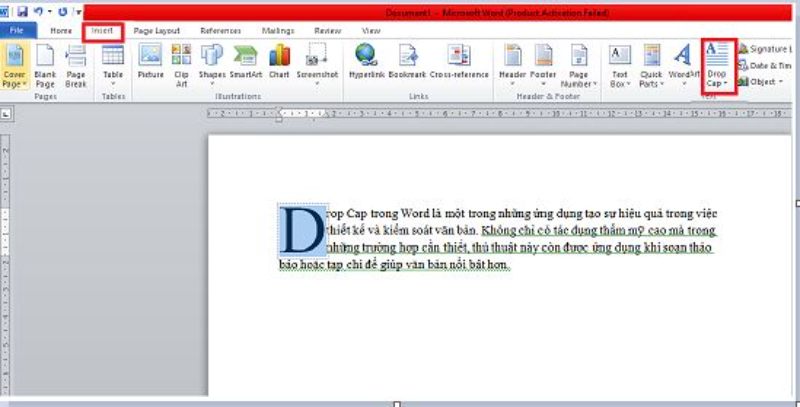Open Customize Quick Access Toolbar arrow
This screenshot has height=407, width=800.
[x=77, y=12]
